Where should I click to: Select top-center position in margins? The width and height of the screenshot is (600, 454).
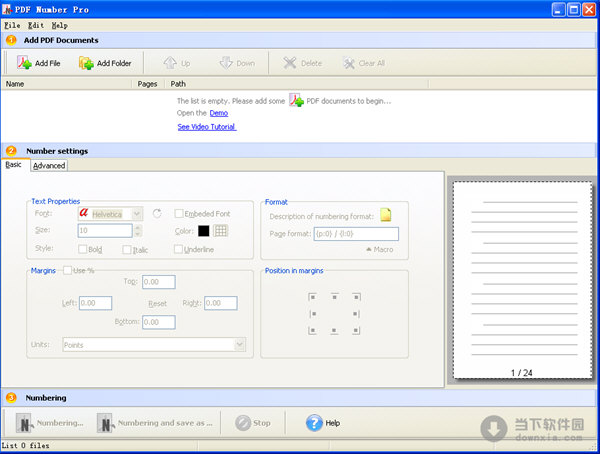tap(334, 296)
